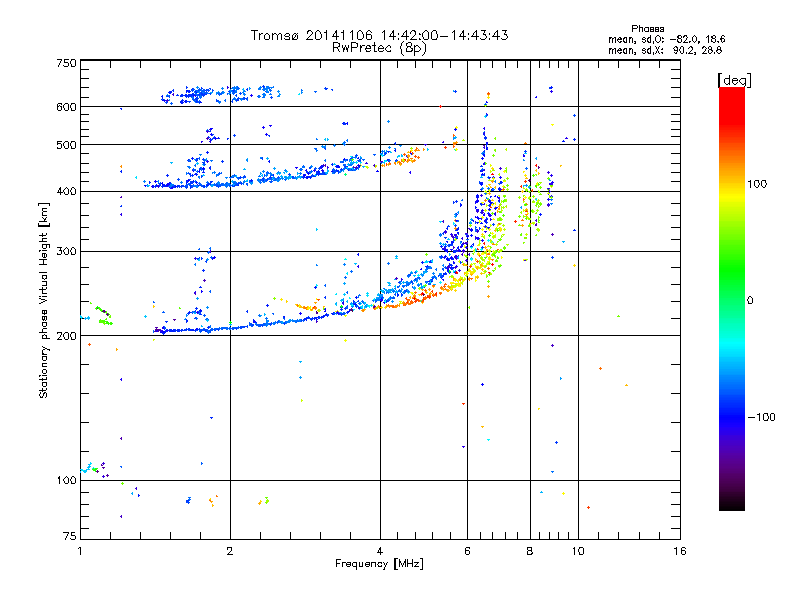Click the black bottom of the phase colorbar
This screenshot has height=600, width=800.
[x=732, y=503]
